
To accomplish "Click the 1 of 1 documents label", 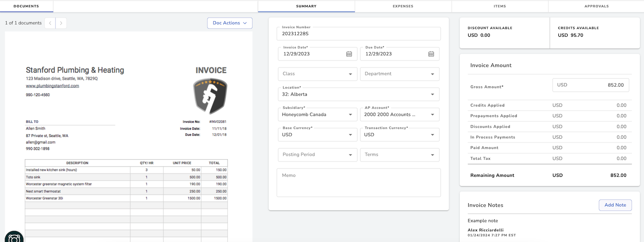I will click(x=23, y=23).
